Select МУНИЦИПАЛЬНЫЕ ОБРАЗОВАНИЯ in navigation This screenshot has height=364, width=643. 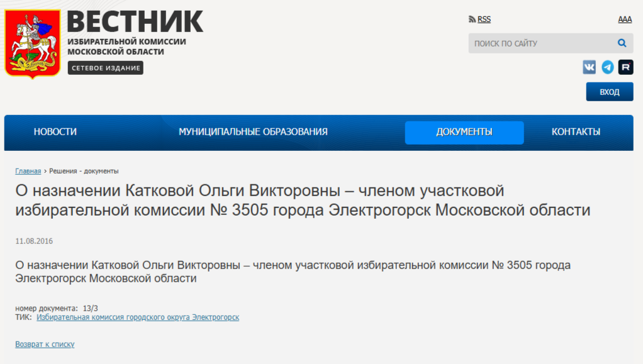[253, 132]
